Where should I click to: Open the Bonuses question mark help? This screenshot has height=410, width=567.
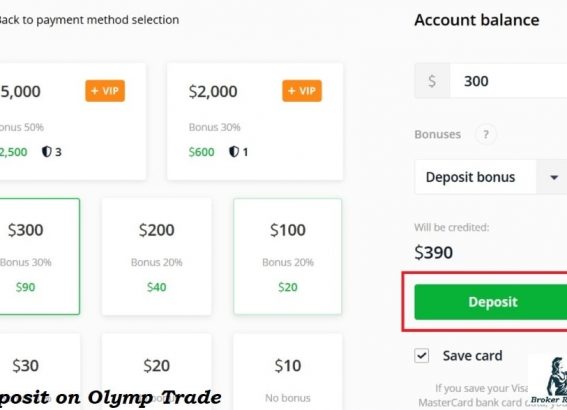tap(486, 134)
